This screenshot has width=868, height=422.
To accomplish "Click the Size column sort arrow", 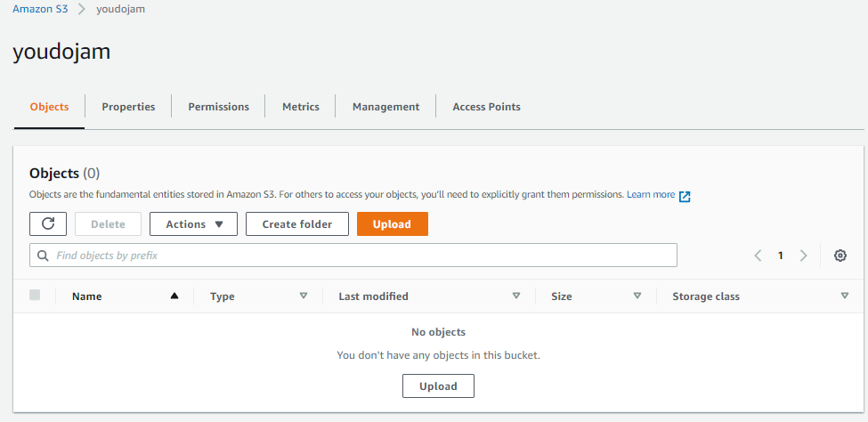I will point(637,296).
